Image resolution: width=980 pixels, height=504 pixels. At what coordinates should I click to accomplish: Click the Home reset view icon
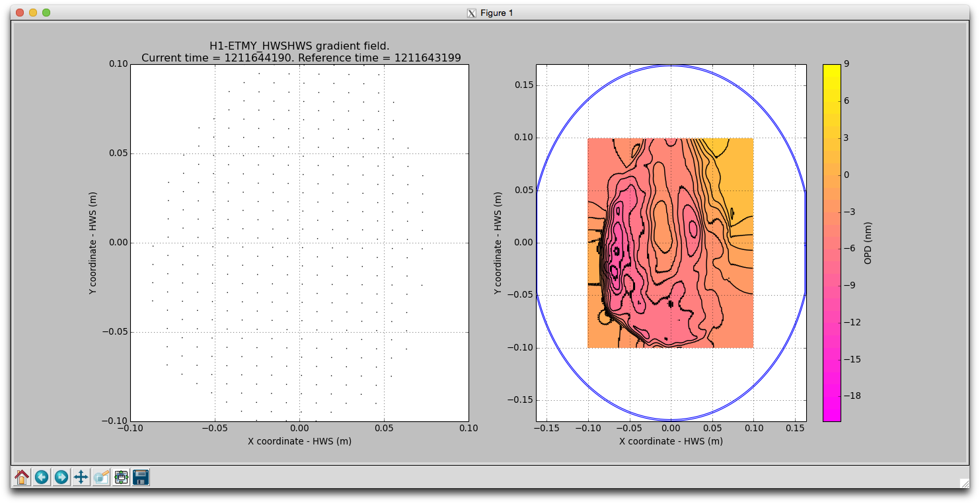(22, 477)
